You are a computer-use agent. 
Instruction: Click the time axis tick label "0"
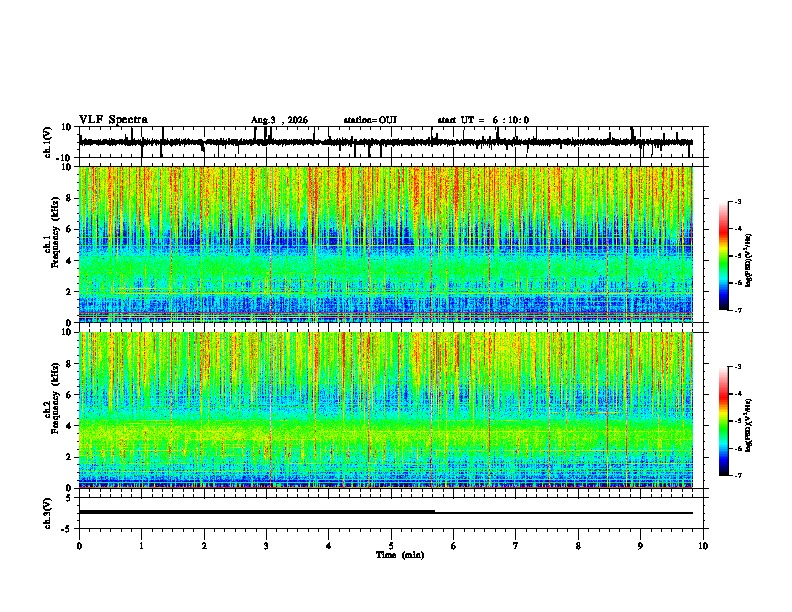[79, 546]
